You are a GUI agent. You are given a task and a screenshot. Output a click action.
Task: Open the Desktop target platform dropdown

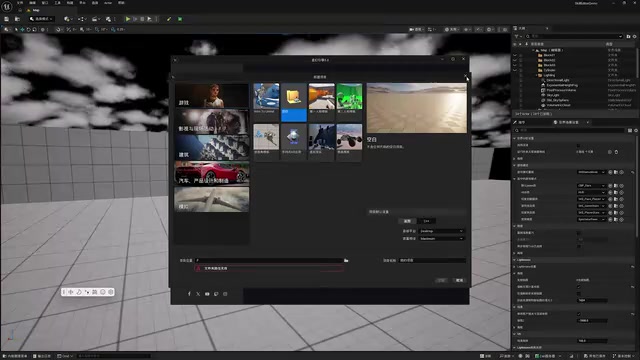(442, 231)
